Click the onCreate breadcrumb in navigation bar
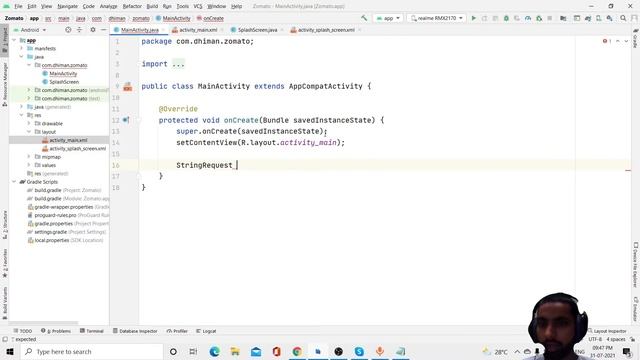Viewport: 640px width, 360px height. (210, 18)
